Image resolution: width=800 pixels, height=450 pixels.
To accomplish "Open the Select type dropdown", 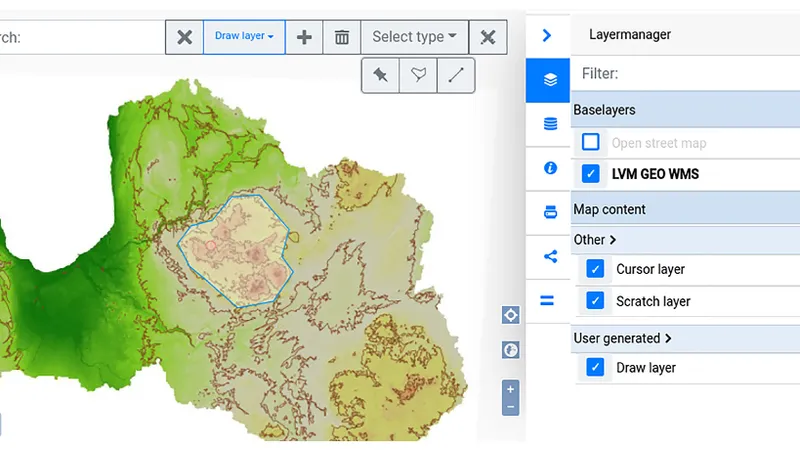I will (413, 37).
